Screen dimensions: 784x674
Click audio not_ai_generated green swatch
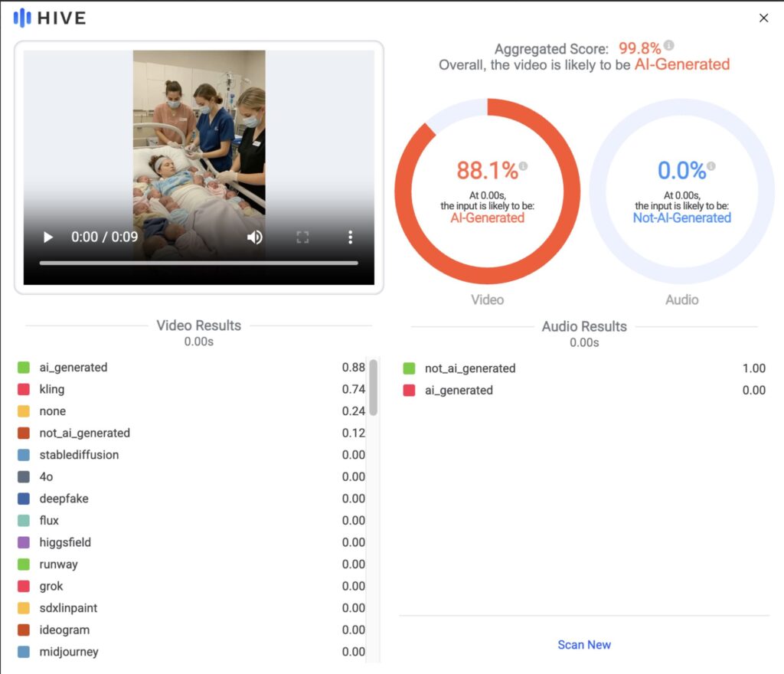click(409, 368)
